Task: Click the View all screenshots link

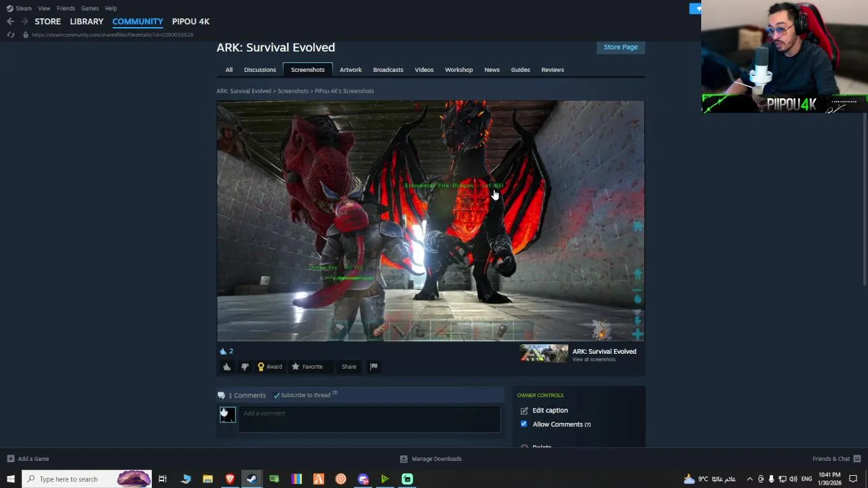Action: coord(594,359)
